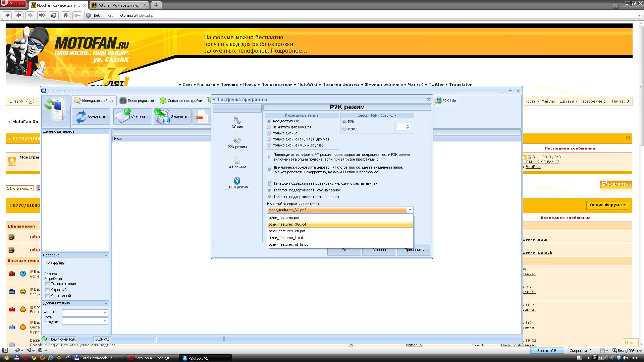The width and height of the screenshot is (644, 362).
Task: Collapse the Дополнительно panel
Action: click(x=106, y=303)
